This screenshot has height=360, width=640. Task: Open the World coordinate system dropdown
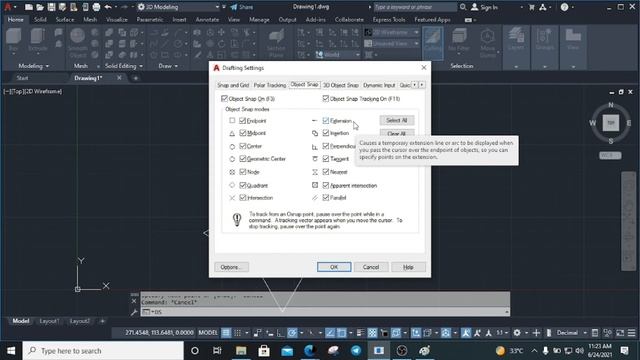[x=338, y=55]
